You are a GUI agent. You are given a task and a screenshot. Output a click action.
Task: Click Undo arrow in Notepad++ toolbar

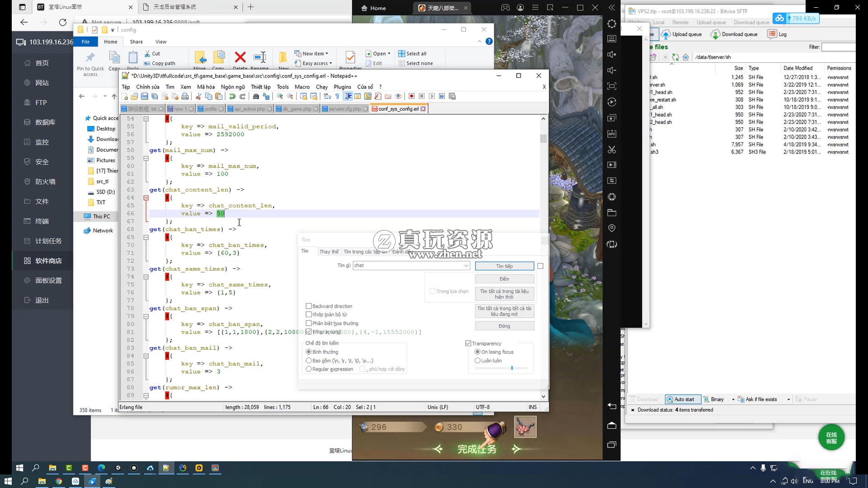click(232, 96)
